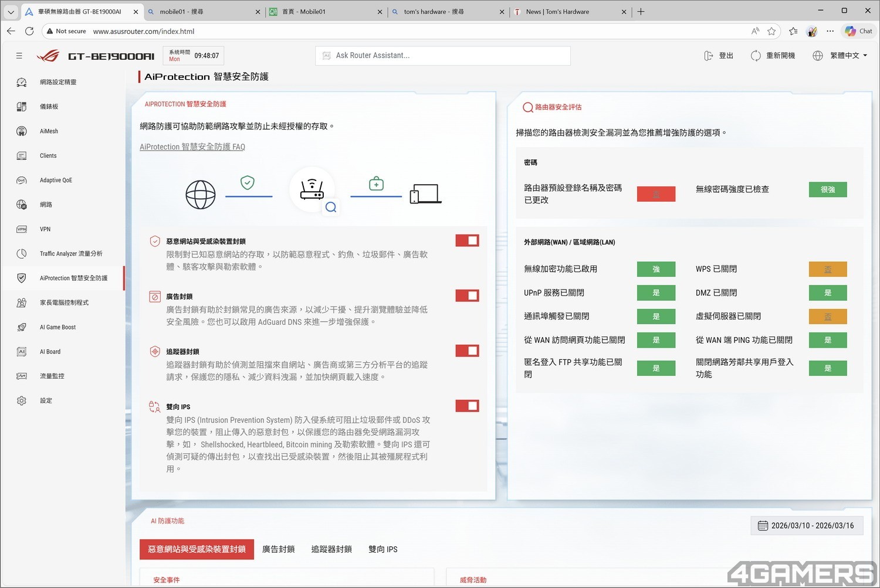Toggle the 廣告封鎖 ad blocking switch
Image resolution: width=880 pixels, height=588 pixels.
pyautogui.click(x=467, y=295)
